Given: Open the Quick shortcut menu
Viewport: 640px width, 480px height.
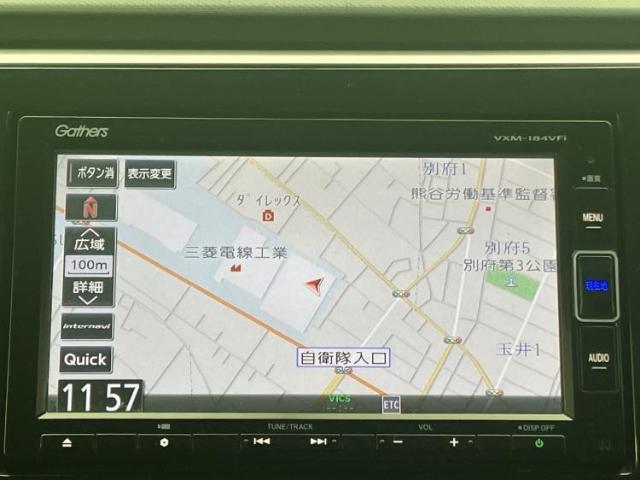Looking at the screenshot, I should pos(86,360).
